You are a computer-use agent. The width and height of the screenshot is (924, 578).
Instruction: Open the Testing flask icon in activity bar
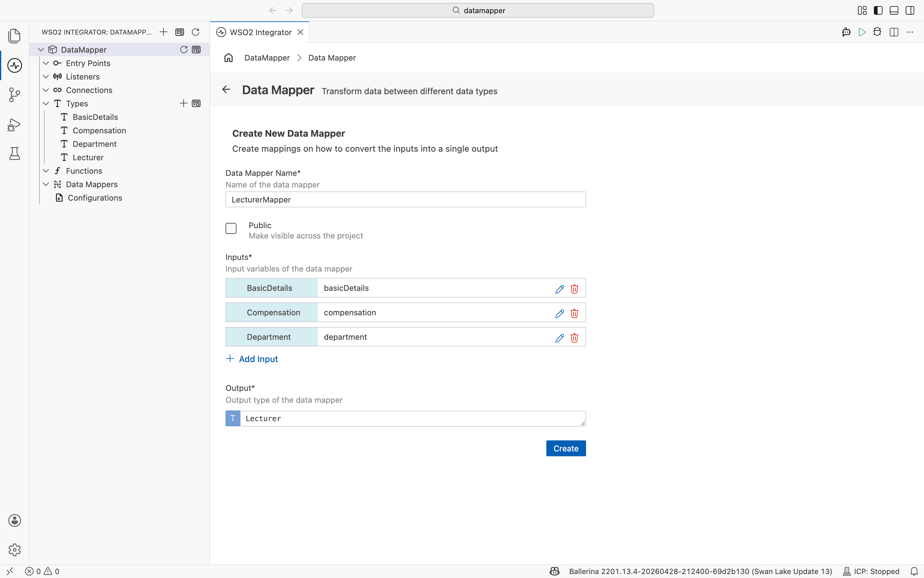tap(14, 154)
